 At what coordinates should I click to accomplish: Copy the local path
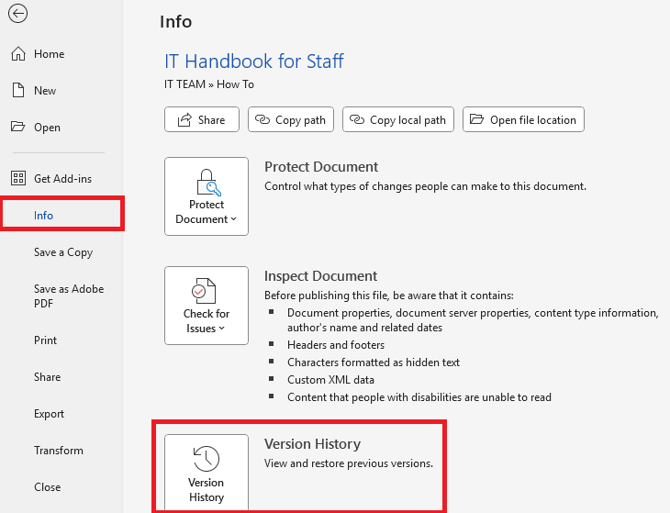tap(398, 120)
